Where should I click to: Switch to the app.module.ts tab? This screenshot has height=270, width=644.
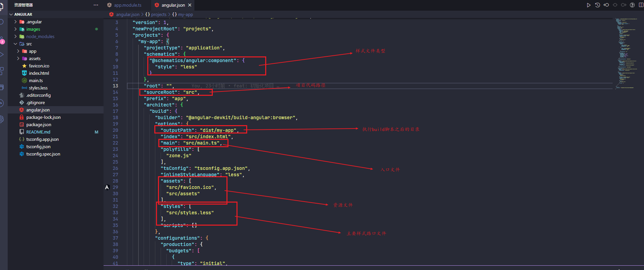pos(127,5)
